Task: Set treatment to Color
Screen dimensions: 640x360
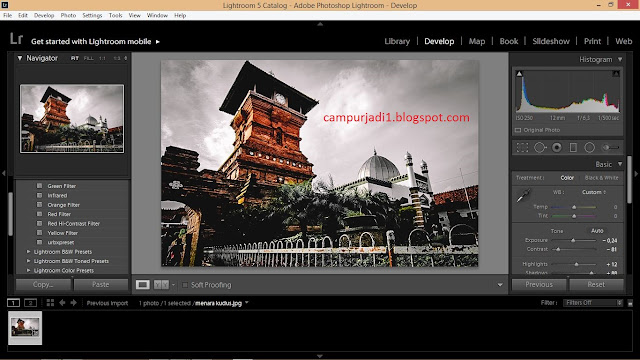Action: (567, 178)
